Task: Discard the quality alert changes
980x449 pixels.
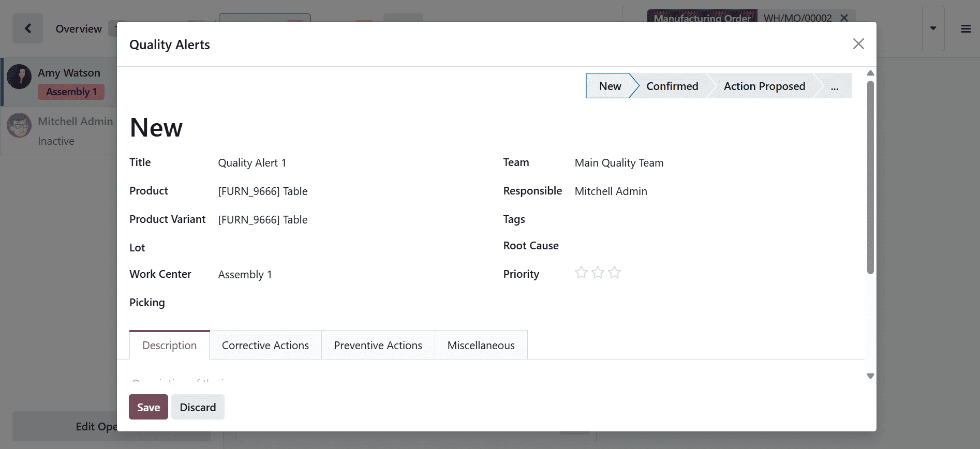Action: [198, 407]
